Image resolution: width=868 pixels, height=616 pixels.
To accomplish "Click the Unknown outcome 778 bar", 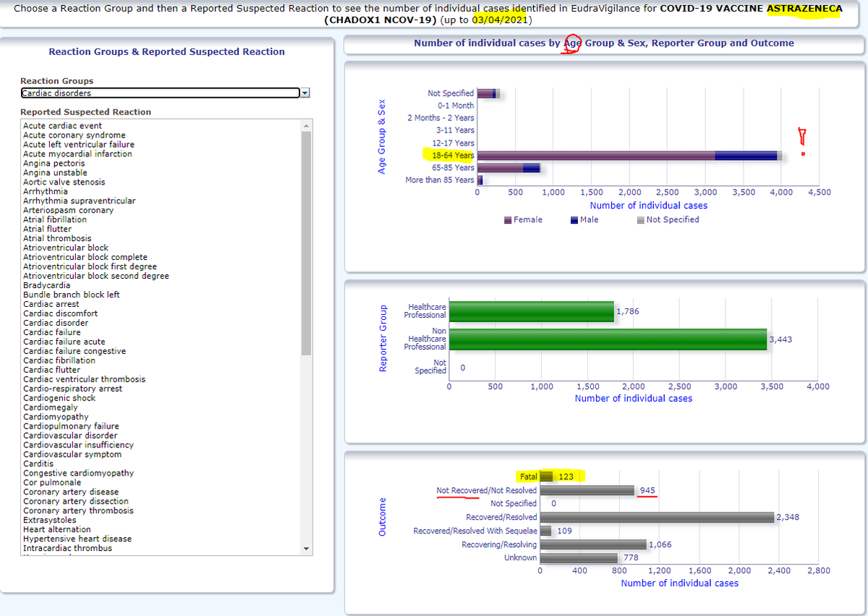I will [x=579, y=558].
